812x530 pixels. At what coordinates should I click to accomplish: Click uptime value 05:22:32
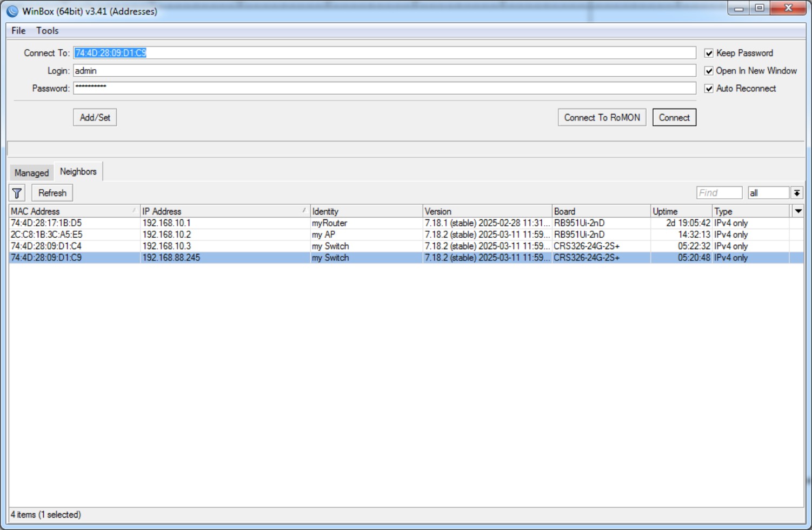(x=694, y=246)
